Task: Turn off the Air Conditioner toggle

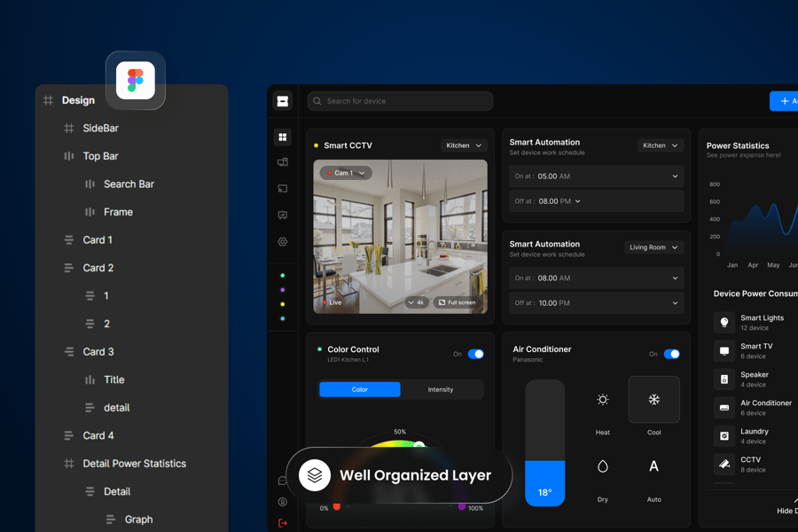Action: point(671,354)
